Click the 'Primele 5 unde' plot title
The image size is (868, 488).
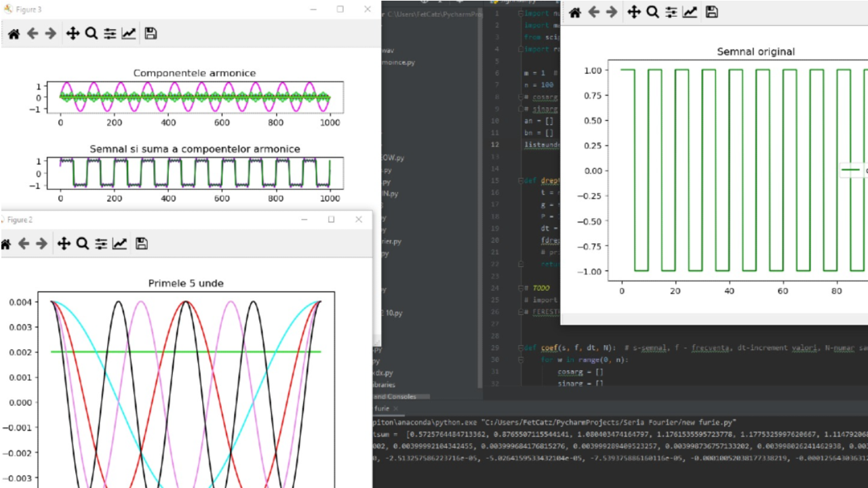click(x=186, y=283)
